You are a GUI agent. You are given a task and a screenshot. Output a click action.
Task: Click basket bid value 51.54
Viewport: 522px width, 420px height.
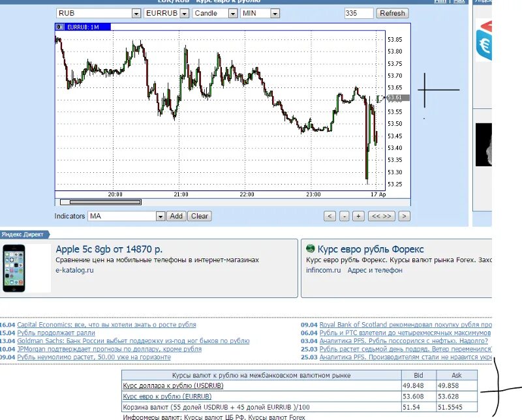click(411, 407)
